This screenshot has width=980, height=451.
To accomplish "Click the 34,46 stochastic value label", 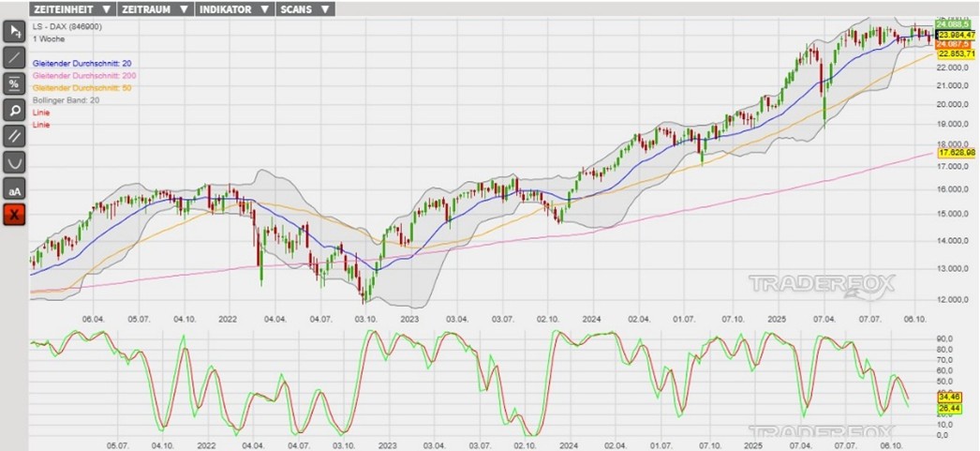I will 948,398.
